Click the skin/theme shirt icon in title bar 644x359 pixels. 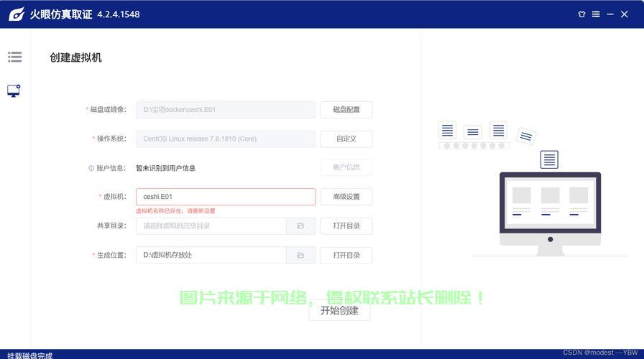[581, 14]
